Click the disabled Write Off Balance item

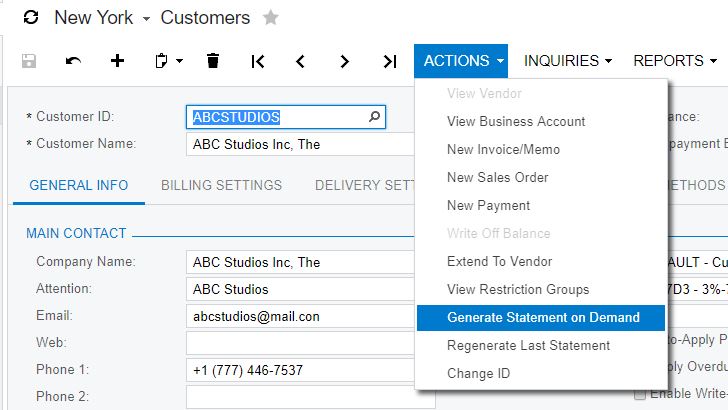point(499,233)
